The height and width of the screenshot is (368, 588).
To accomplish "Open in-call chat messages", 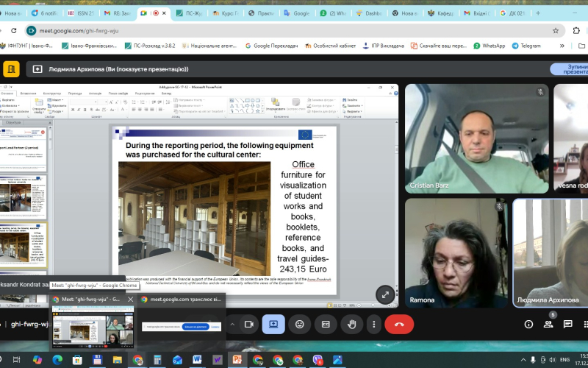I will [x=569, y=324].
